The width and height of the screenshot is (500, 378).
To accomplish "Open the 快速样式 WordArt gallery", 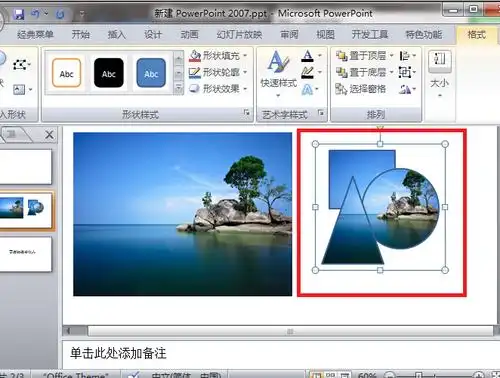I will (279, 73).
